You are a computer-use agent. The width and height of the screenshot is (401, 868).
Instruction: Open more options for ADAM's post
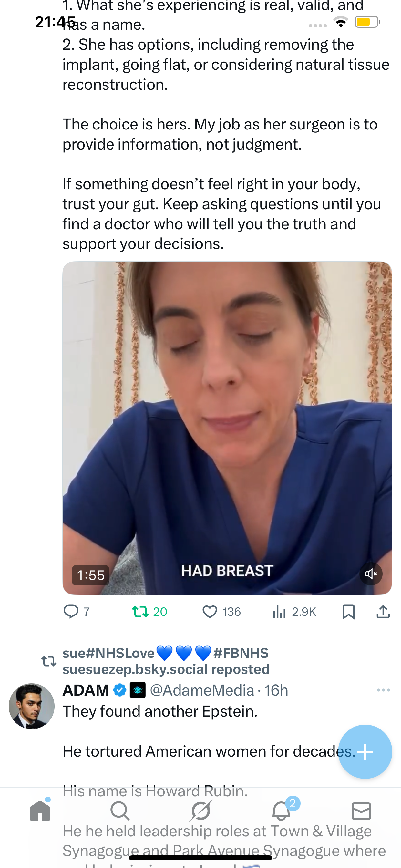(x=383, y=690)
